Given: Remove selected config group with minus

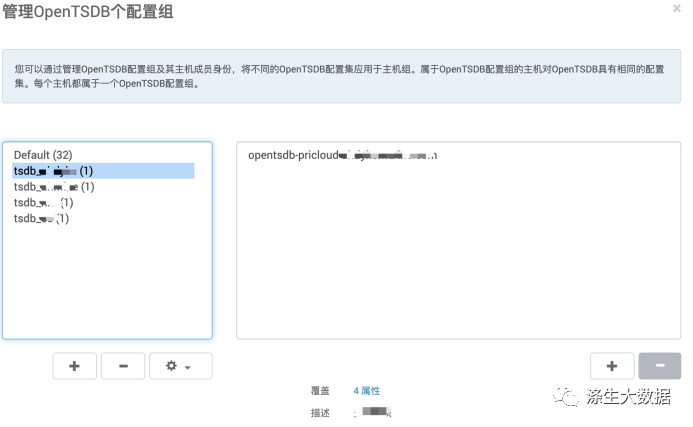Looking at the screenshot, I should point(123,366).
